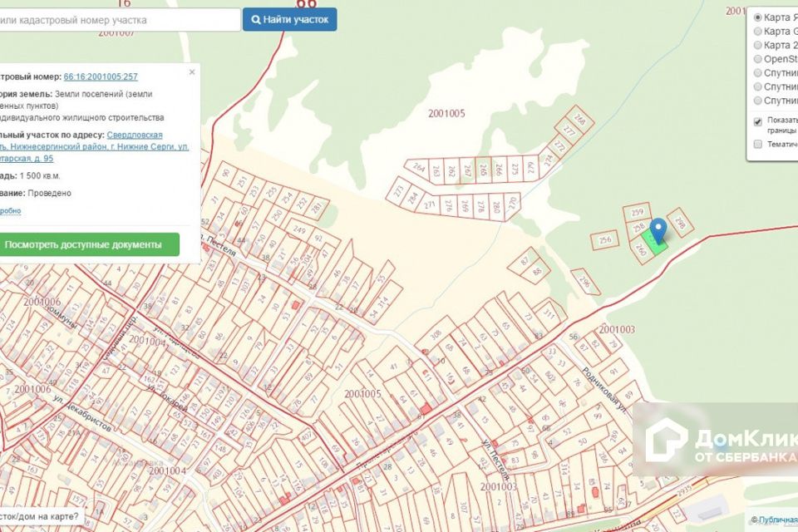Screen dimensions: 798x532
Task: Open cadastral number link 66:16:2001005:257
Action: tap(101, 76)
